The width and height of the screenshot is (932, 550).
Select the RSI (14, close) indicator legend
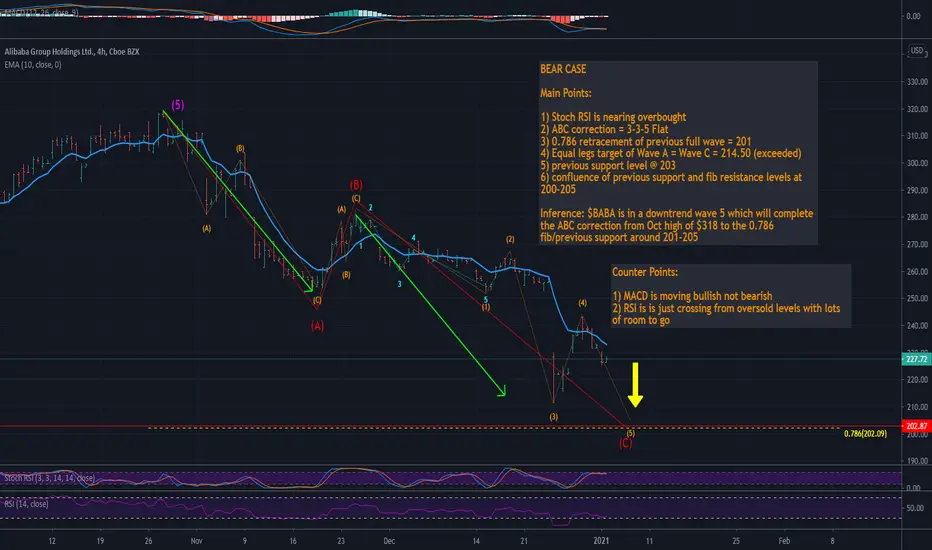tap(26, 504)
